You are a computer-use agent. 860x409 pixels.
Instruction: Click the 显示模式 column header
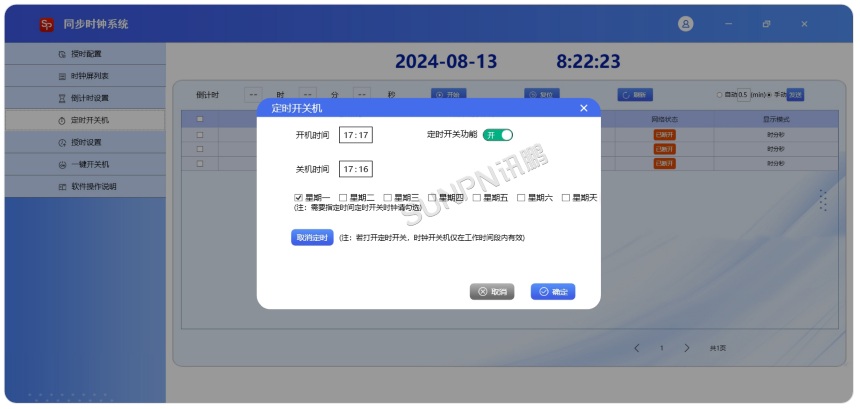(776, 120)
